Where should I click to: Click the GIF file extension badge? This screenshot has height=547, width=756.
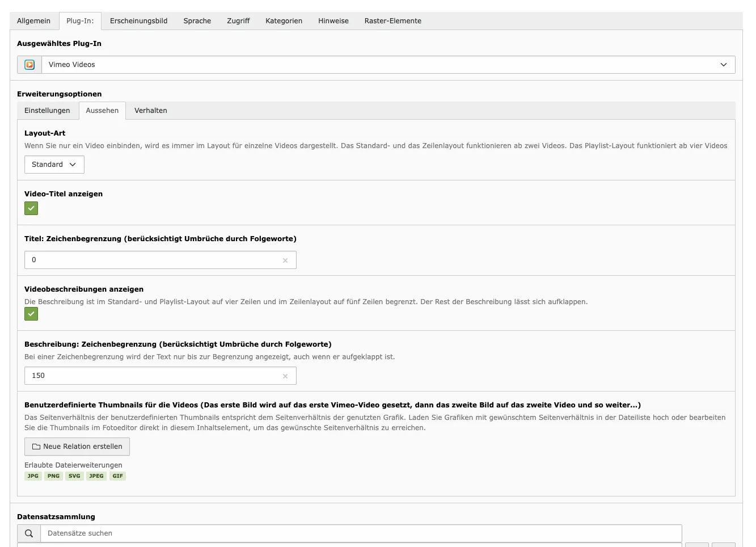coord(117,476)
